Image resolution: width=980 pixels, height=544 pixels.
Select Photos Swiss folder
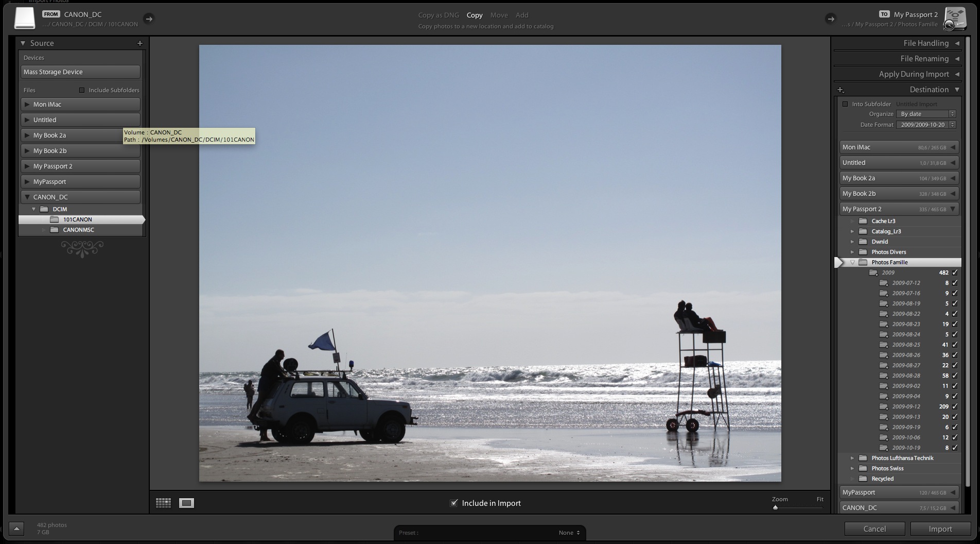887,468
